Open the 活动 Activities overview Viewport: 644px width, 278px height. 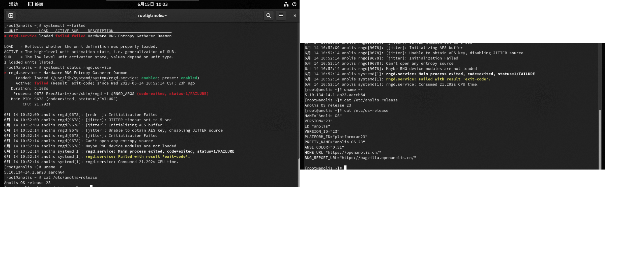coord(13,4)
